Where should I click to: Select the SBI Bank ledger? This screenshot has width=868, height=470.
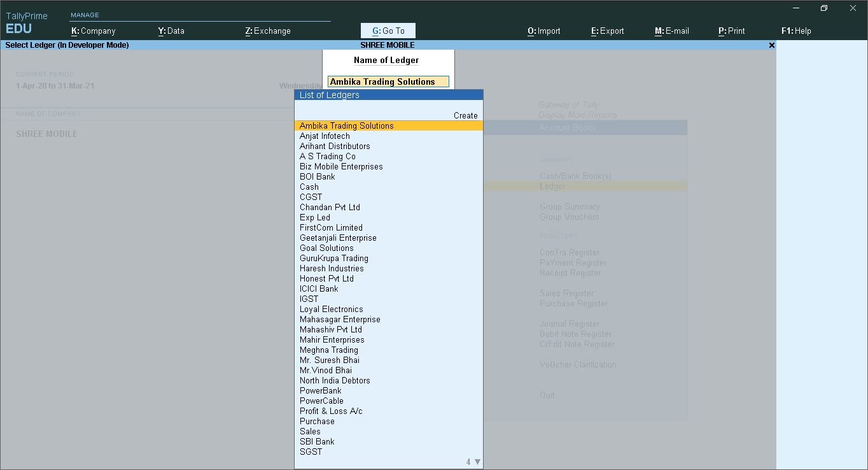[317, 441]
